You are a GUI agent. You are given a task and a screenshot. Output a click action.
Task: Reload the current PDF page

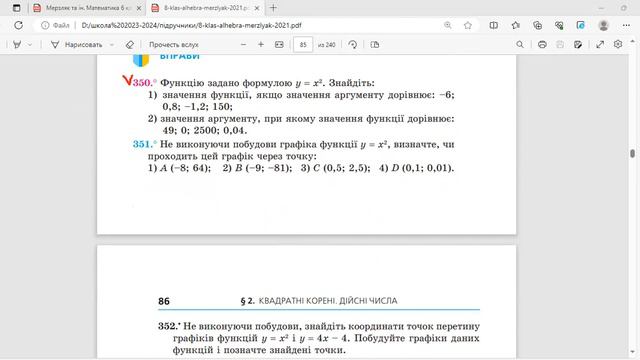(18, 25)
